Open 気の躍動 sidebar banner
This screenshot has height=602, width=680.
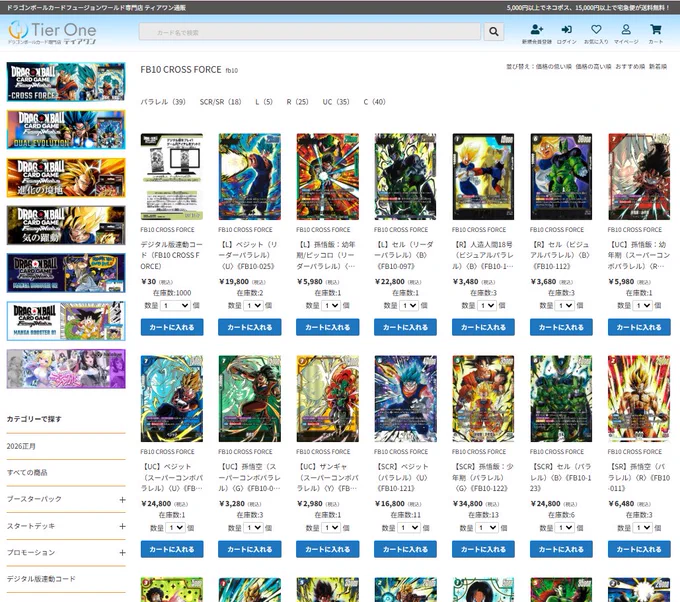pyautogui.click(x=66, y=225)
